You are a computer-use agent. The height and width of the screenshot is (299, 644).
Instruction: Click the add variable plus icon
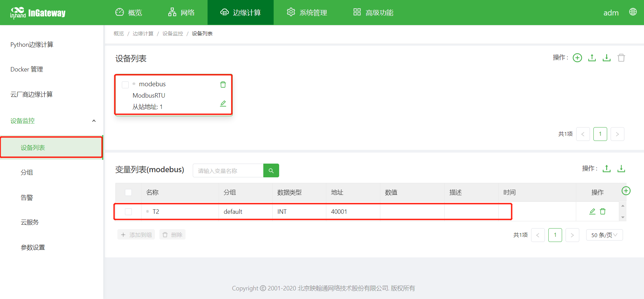626,191
